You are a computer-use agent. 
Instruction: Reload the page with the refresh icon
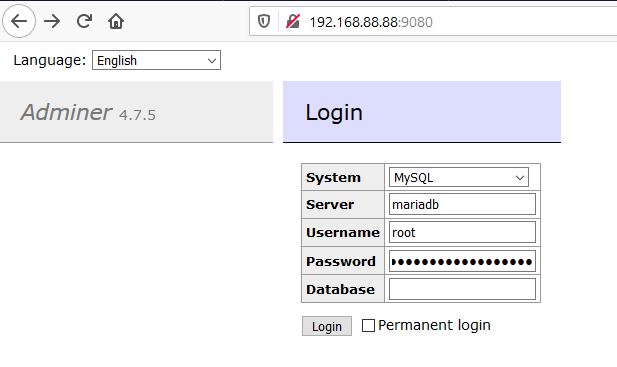click(84, 21)
